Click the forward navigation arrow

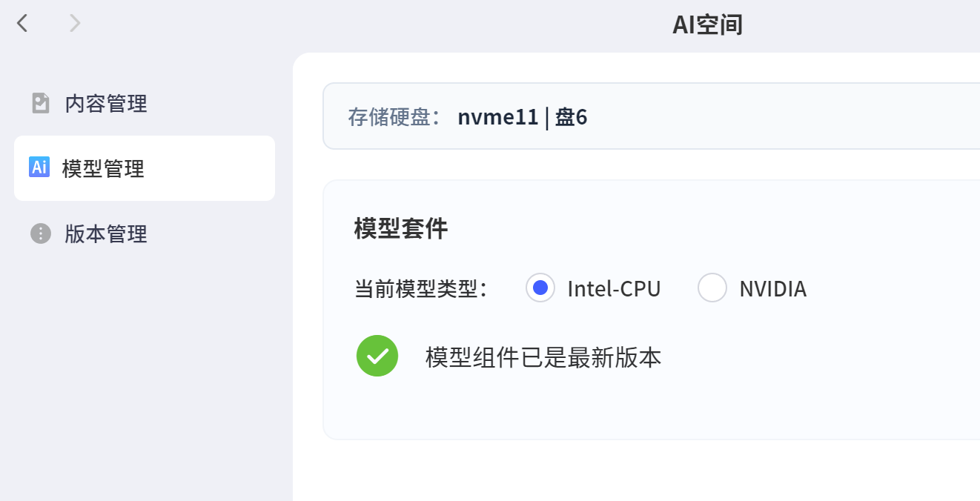(x=74, y=24)
